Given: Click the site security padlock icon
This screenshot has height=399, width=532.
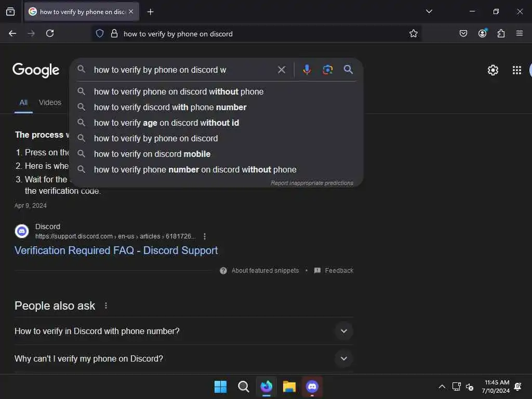Looking at the screenshot, I should [114, 33].
